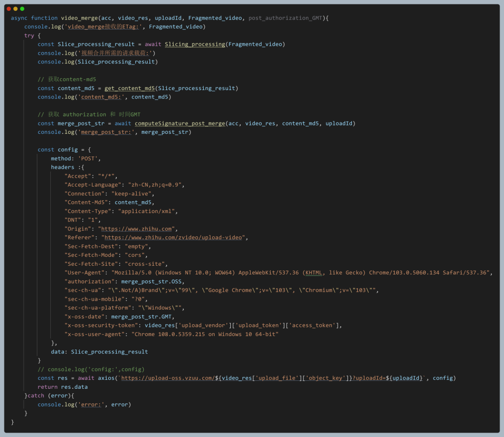Click the Mozilla/5.0 User-Agent string

(302, 273)
